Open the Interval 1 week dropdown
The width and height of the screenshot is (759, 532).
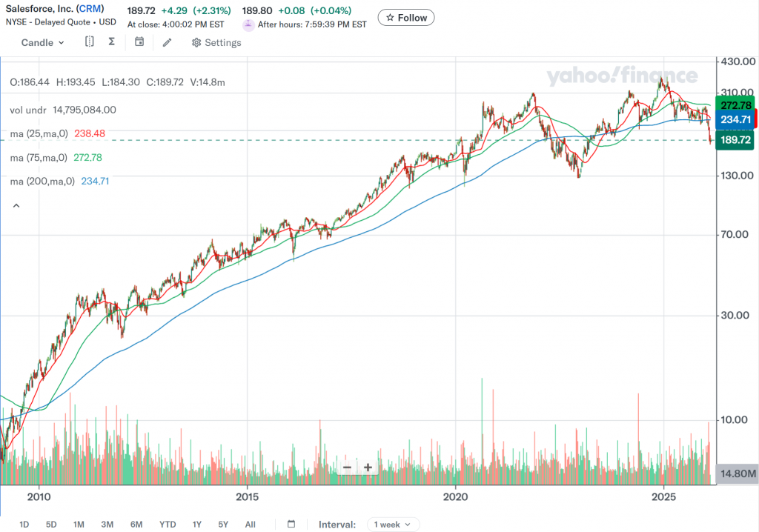click(x=393, y=524)
